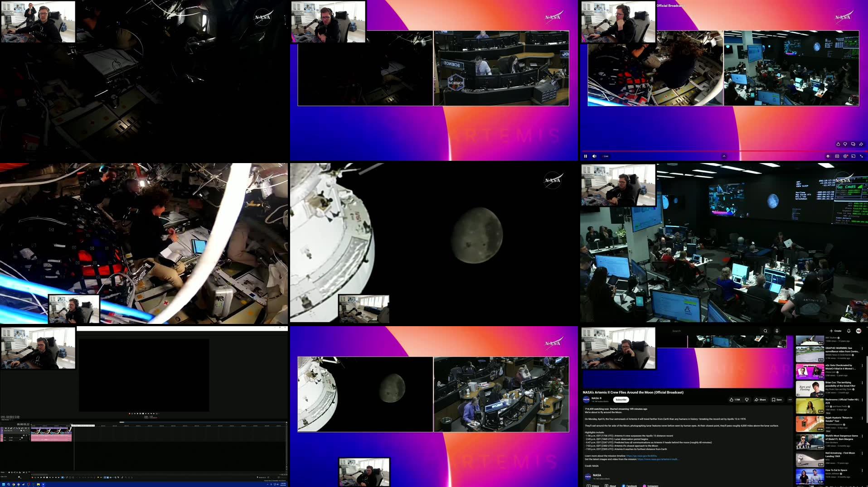Toggle Mute on the audio track
This screenshot has width=868, height=487.
pyautogui.click(x=24, y=435)
